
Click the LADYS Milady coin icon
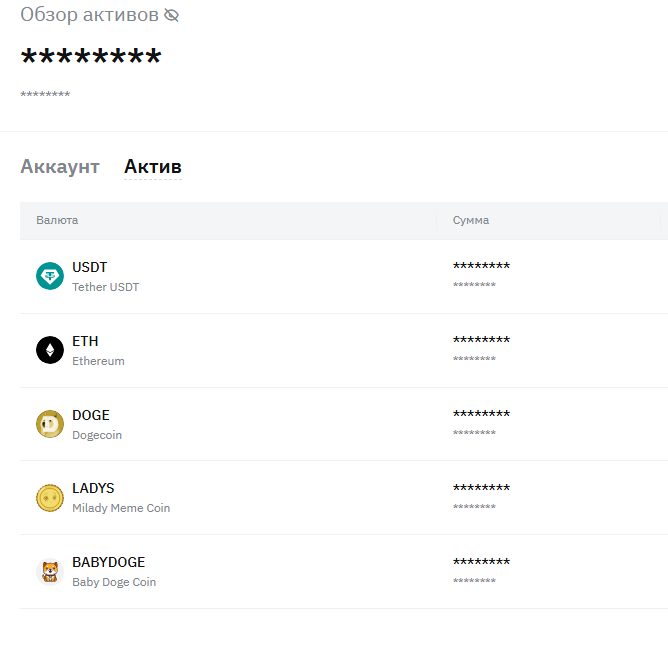(50, 498)
